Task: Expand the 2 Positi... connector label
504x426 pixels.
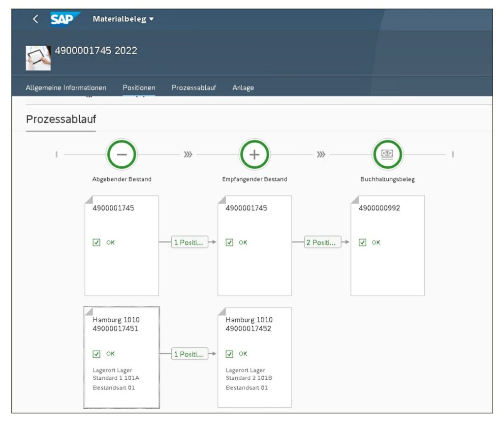Action: click(x=322, y=243)
